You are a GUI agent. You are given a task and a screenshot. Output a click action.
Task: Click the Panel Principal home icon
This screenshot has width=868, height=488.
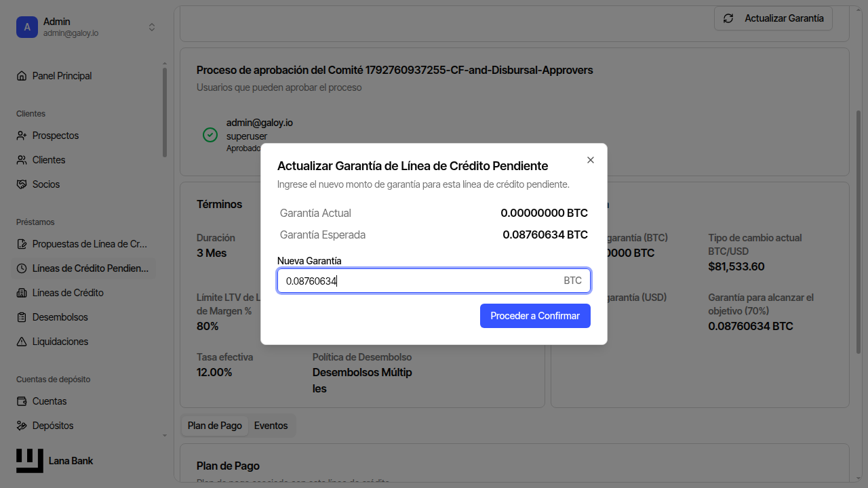22,76
